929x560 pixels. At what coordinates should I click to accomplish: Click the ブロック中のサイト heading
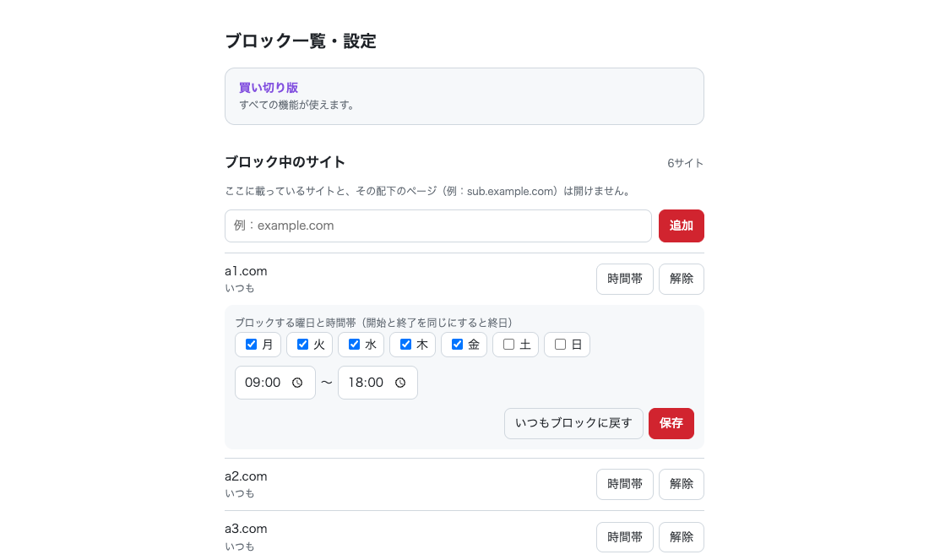pyautogui.click(x=285, y=162)
